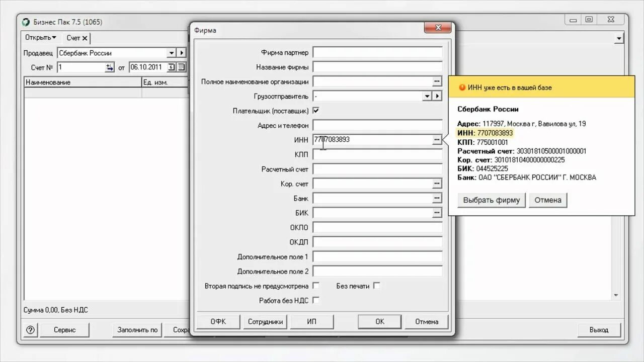This screenshot has width=644, height=362.
Task: Click Выбрать фирму in the notification
Action: pyautogui.click(x=492, y=200)
